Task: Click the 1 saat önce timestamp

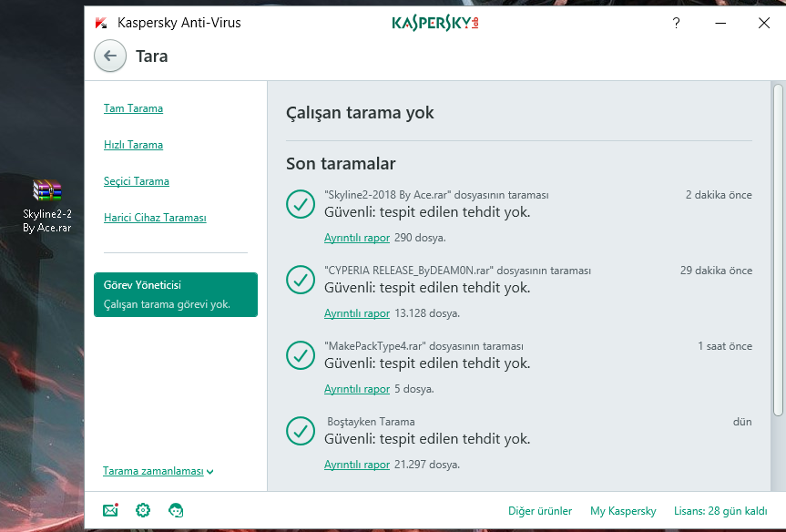Action: [x=725, y=346]
